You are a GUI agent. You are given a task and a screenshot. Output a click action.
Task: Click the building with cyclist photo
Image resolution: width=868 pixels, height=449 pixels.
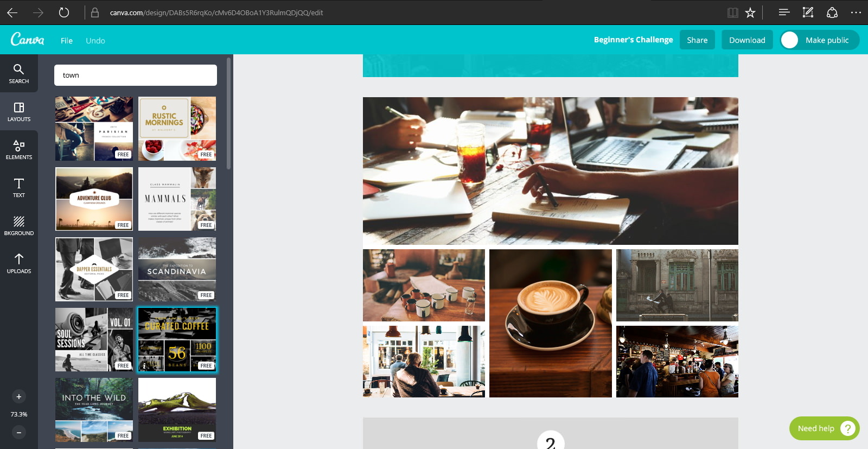(677, 285)
